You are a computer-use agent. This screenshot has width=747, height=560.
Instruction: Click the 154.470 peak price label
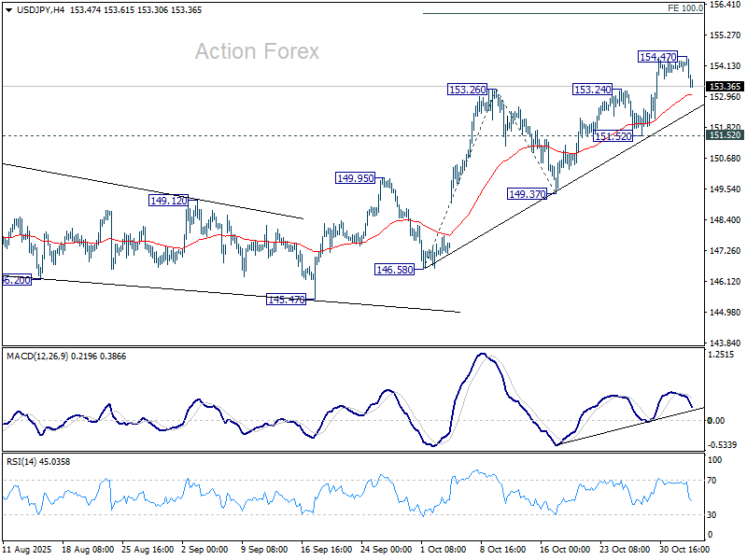coord(658,57)
